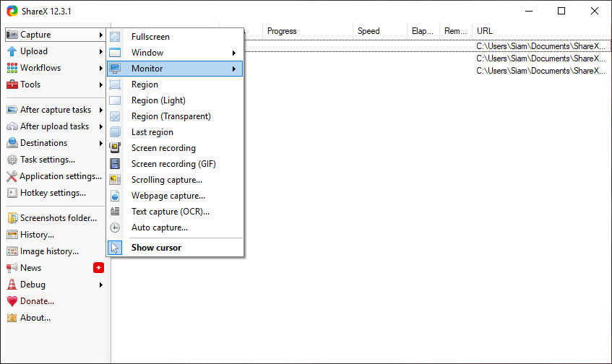The image size is (612, 364).
Task: Click the Tools toolbox icon
Action: click(12, 84)
